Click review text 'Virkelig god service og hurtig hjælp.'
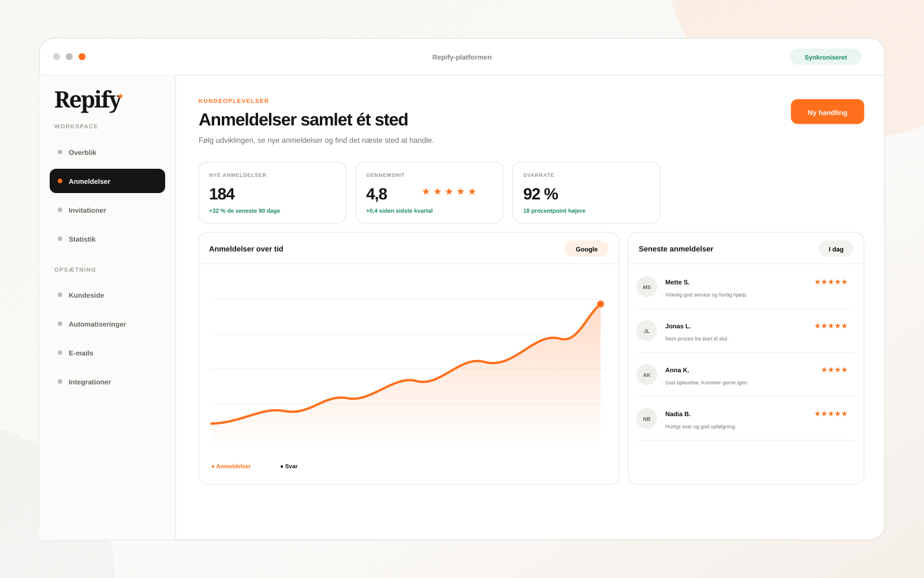 pos(706,295)
